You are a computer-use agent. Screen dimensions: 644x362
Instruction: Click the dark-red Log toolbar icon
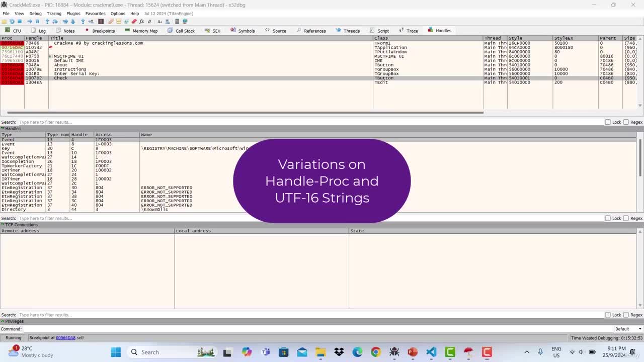pyautogui.click(x=101, y=22)
